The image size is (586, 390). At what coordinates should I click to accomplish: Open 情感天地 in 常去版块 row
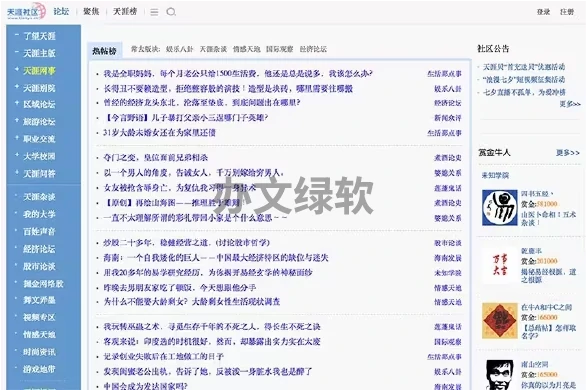coord(246,49)
